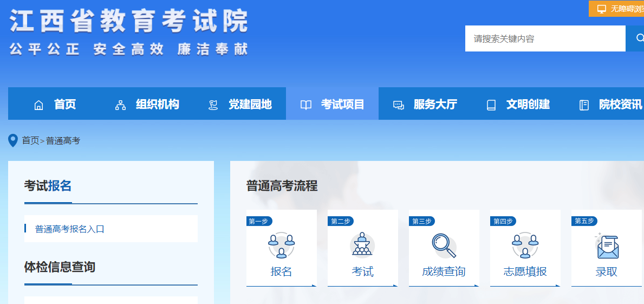Screen dimensions: 644x304
Task: Focus the 请搜索关键内容 search field
Action: coord(545,38)
